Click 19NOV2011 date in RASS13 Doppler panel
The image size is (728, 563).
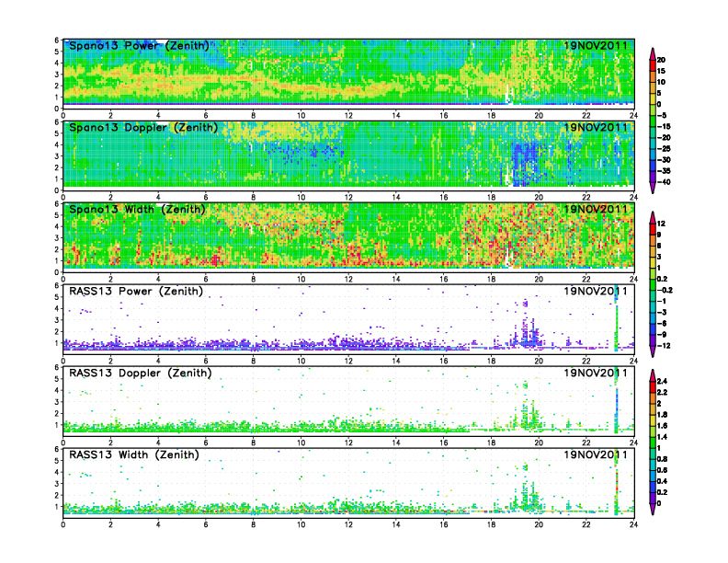click(596, 373)
